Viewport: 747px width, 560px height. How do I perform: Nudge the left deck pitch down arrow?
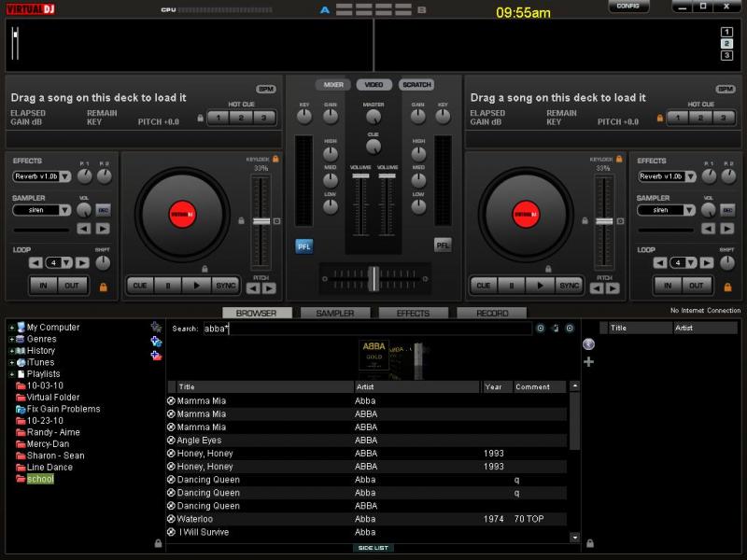253,288
